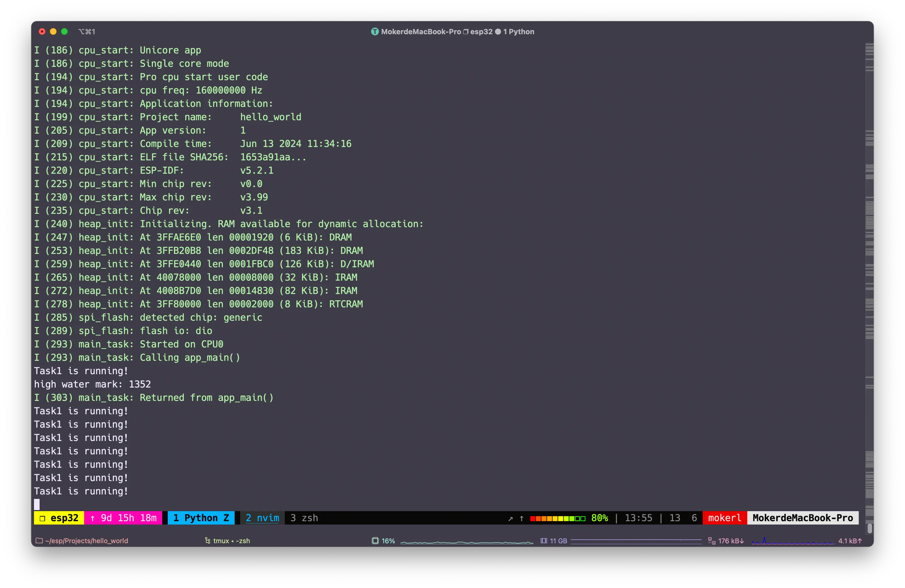
Task: Click the heap_init RTCRAM line
Action: [x=198, y=304]
